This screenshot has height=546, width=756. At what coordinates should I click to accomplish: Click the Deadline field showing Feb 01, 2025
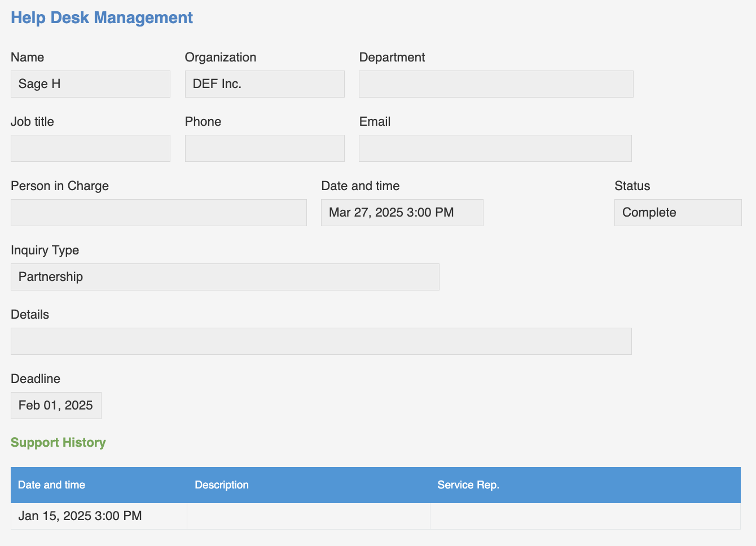click(x=56, y=406)
